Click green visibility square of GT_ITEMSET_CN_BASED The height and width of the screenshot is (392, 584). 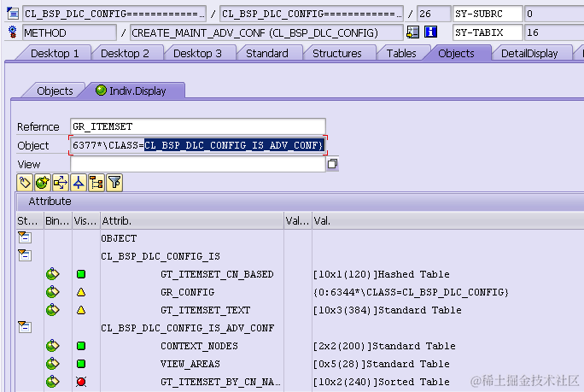click(x=81, y=274)
